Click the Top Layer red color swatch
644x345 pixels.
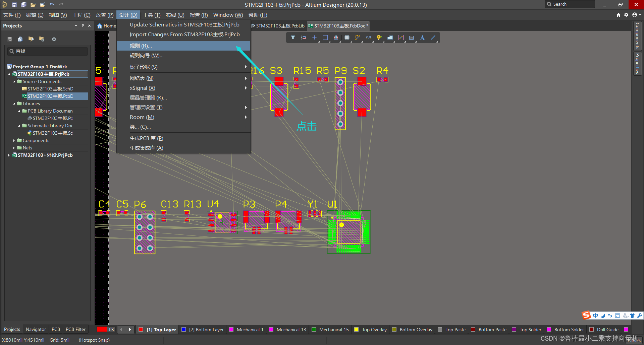141,330
